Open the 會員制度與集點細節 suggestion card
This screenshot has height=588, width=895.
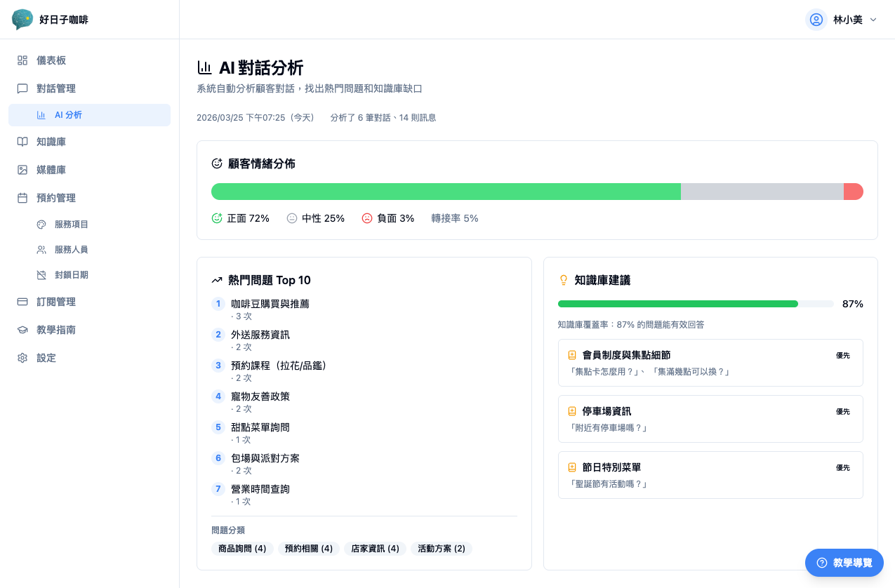tap(710, 363)
